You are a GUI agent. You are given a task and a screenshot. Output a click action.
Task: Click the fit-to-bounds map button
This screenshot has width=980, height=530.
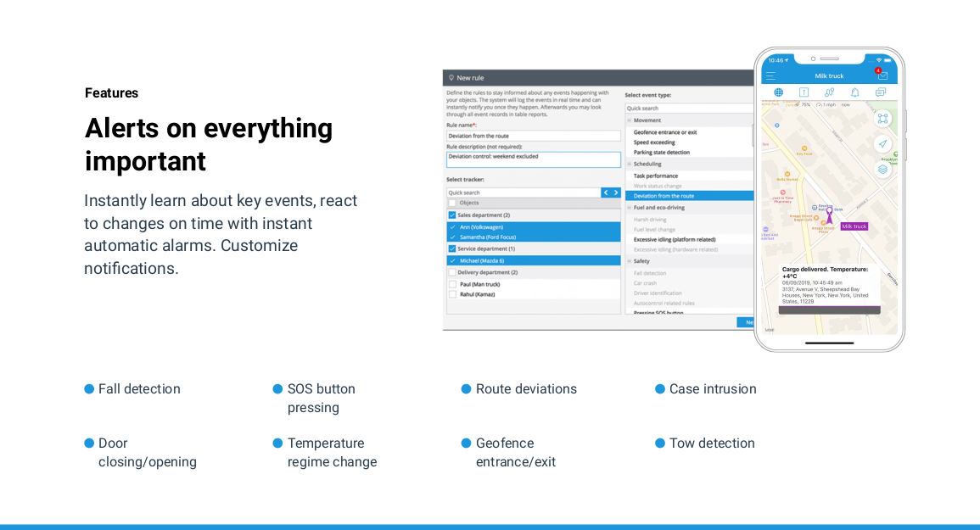882,119
